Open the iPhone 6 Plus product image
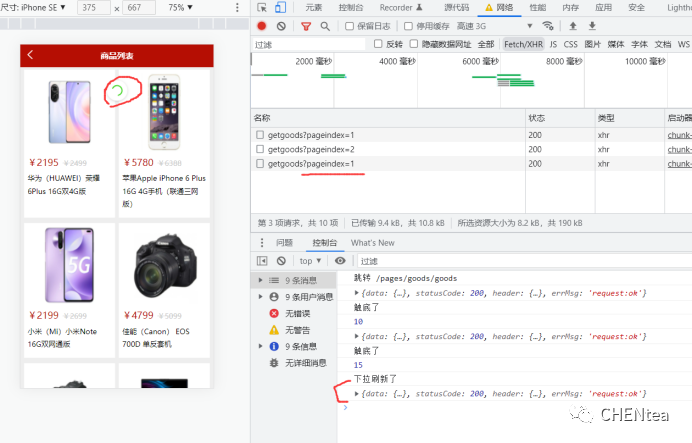The image size is (692, 443). 164,112
